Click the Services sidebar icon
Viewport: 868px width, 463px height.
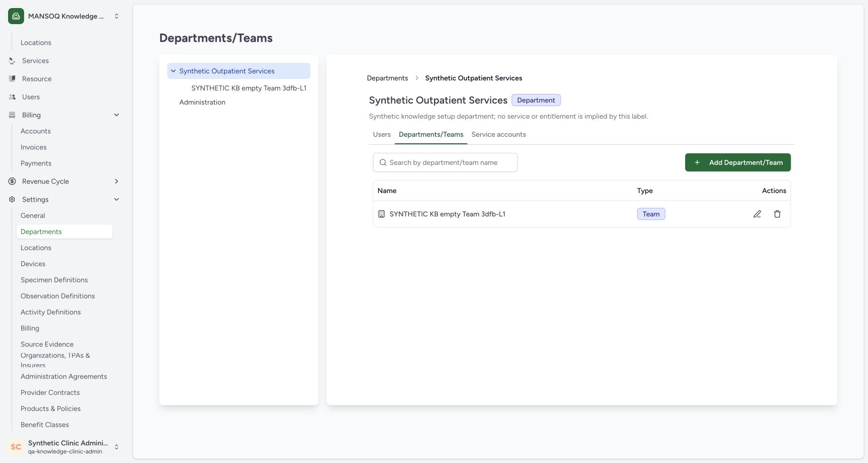[x=12, y=61]
